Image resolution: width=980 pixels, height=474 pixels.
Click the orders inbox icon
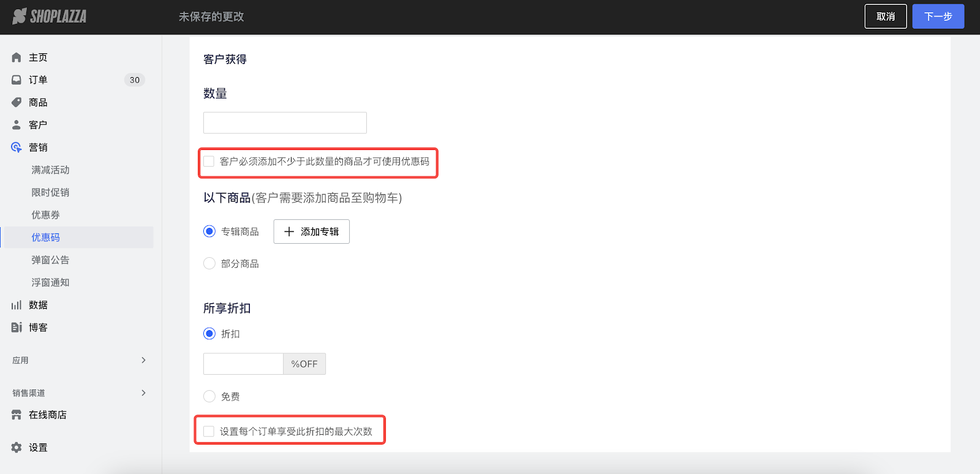pyautogui.click(x=17, y=80)
